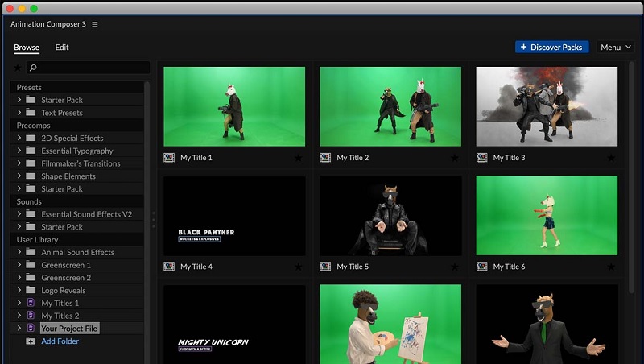The height and width of the screenshot is (364, 644).
Task: Click the Discover Packs button
Action: pos(552,48)
